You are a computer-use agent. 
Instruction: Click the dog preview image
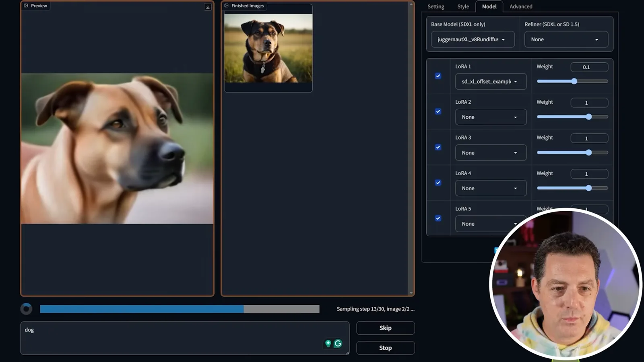117,148
